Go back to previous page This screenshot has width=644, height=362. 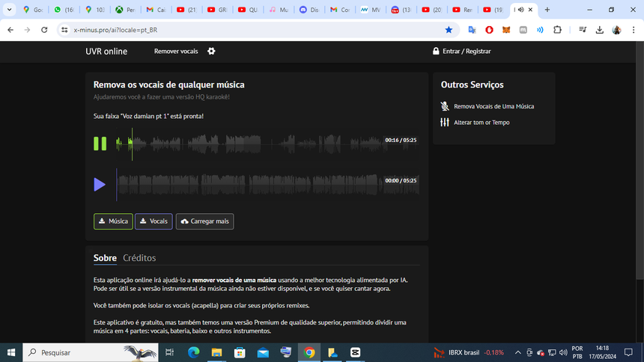point(10,30)
